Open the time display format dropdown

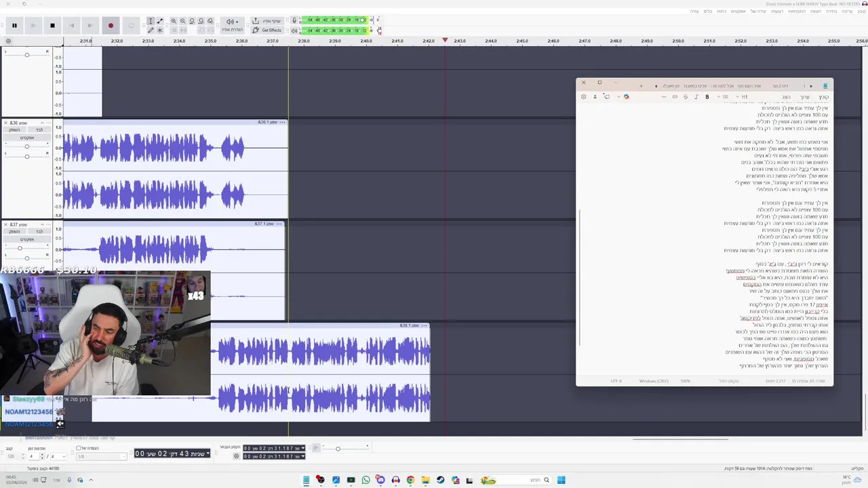click(208, 453)
